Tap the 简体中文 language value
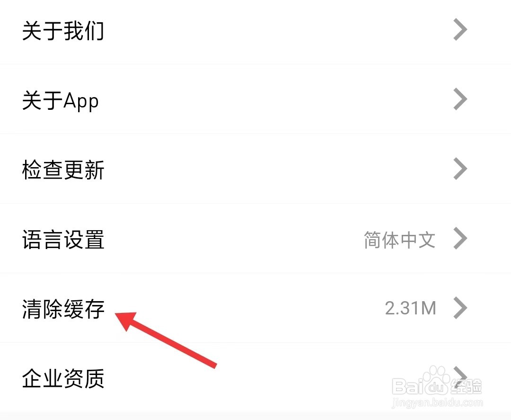The width and height of the screenshot is (511, 420). tap(399, 240)
